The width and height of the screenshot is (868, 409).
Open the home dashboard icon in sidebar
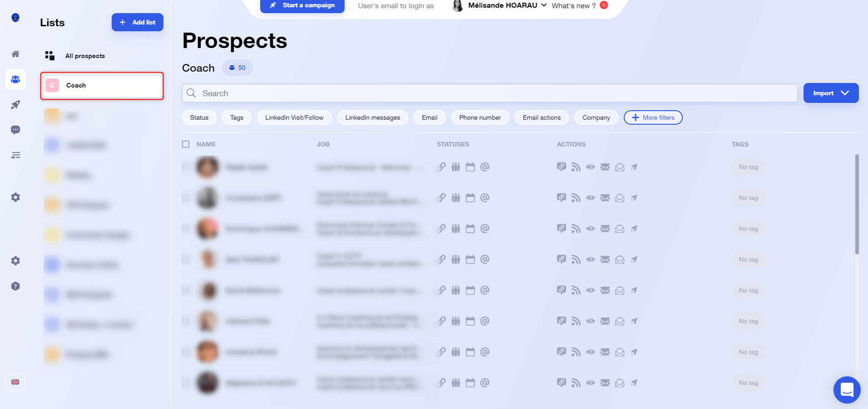[15, 54]
